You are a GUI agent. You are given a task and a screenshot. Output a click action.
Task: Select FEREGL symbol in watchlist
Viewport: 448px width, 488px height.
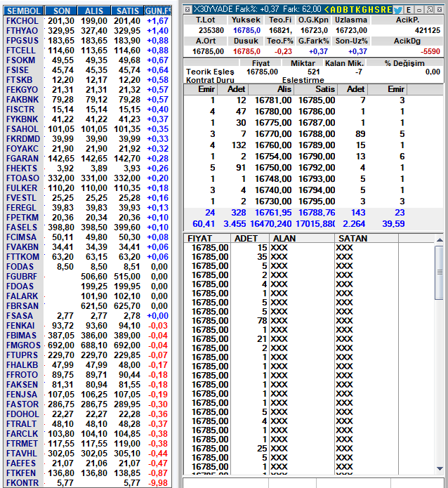pos(22,208)
